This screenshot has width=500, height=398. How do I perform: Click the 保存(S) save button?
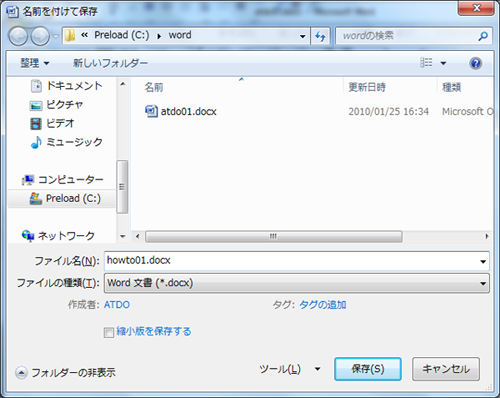(368, 369)
